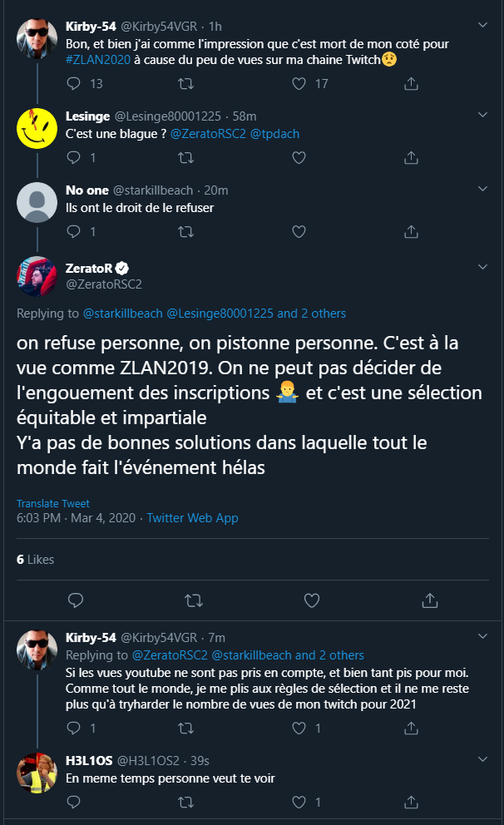Share ZeratoR's main tweet
The image size is (504, 825).
(x=430, y=600)
